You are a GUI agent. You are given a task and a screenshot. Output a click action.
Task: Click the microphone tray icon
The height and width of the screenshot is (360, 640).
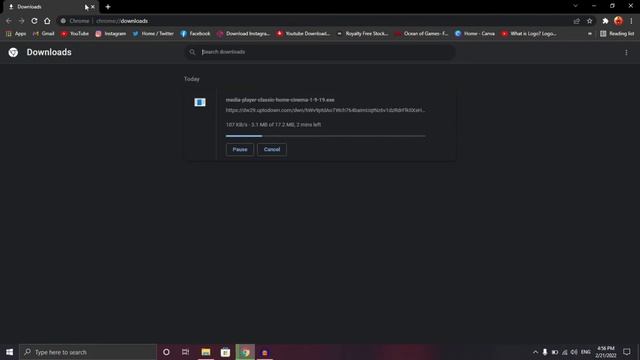pos(545,352)
